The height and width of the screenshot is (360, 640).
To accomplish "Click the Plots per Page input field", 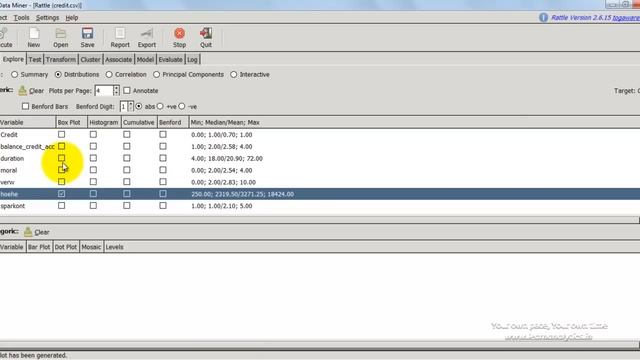I will (x=103, y=90).
